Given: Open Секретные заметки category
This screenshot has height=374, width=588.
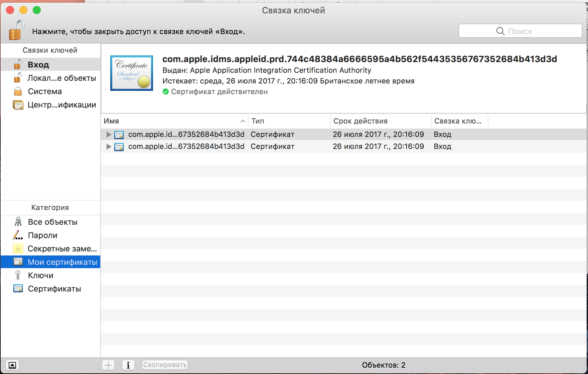Looking at the screenshot, I should pyautogui.click(x=62, y=249).
